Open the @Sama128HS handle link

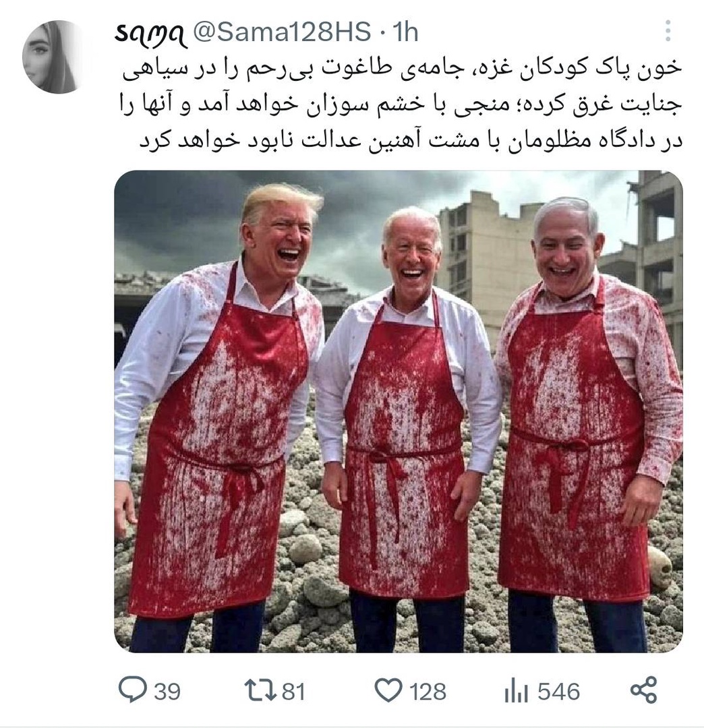pos(281,32)
